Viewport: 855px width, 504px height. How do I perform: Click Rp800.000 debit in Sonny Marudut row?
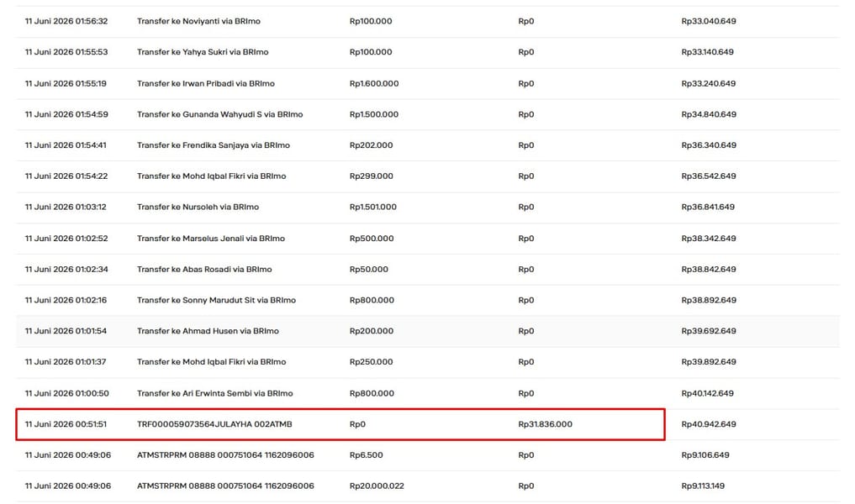372,300
